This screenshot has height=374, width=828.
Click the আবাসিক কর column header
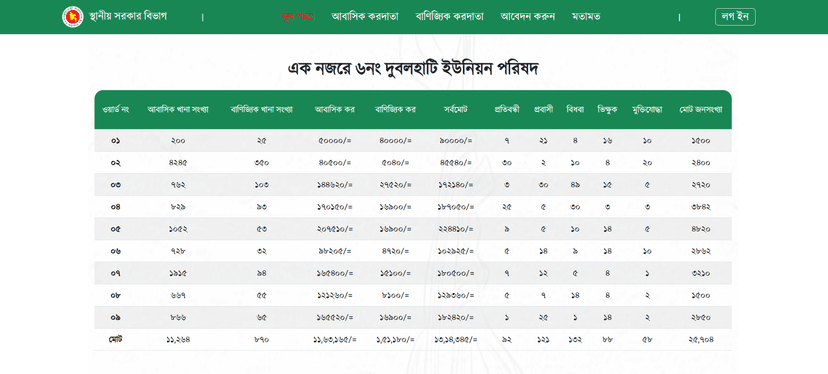[x=335, y=110]
